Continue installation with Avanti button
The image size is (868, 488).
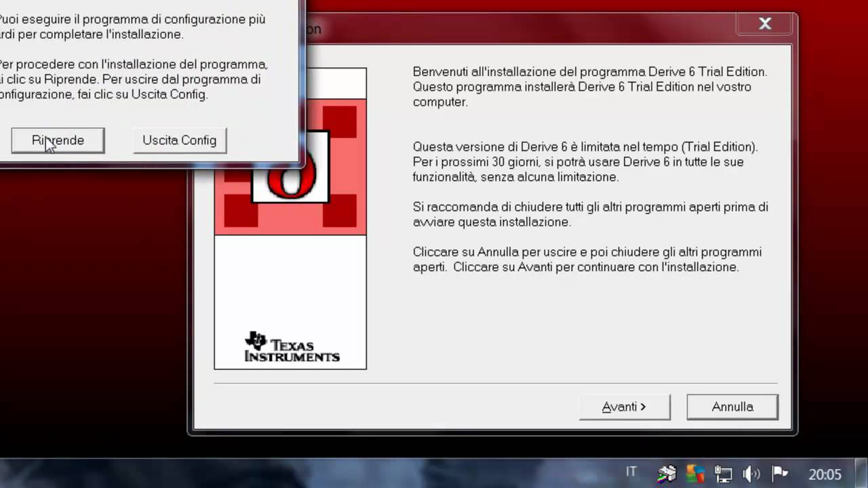click(x=625, y=407)
